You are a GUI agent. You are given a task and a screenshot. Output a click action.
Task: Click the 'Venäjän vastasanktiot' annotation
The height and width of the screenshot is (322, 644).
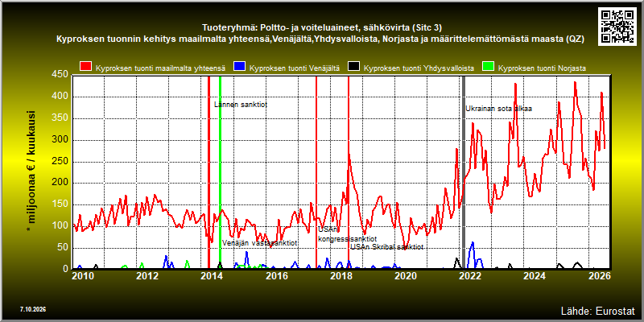(x=259, y=243)
